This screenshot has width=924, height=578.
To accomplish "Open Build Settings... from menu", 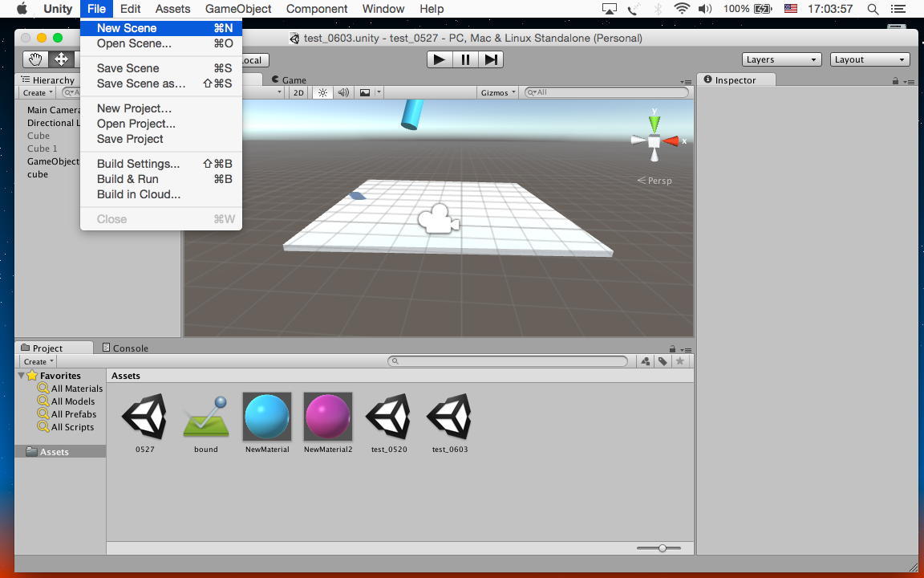I will point(161,164).
